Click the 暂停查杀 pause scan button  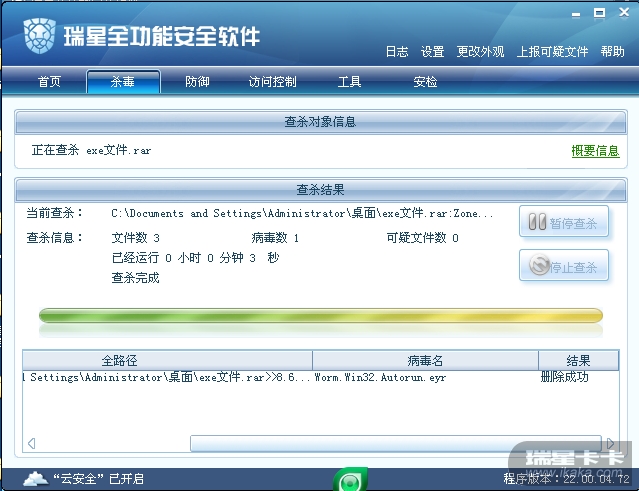pyautogui.click(x=564, y=222)
